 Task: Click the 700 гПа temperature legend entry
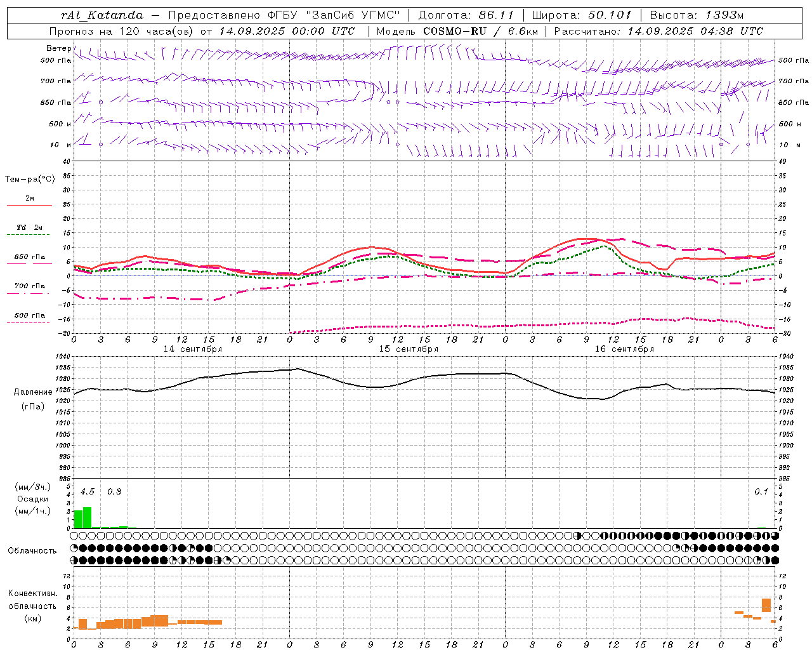point(29,288)
